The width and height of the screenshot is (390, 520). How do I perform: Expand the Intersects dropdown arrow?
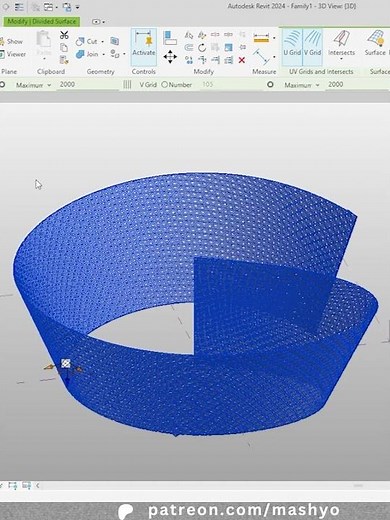[x=341, y=59]
